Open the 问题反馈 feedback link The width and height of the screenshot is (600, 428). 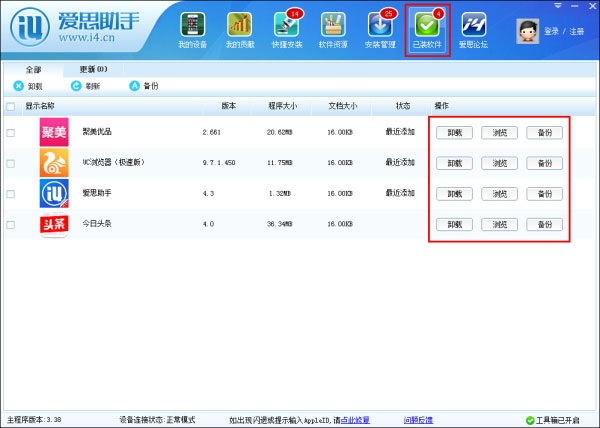[x=418, y=420]
